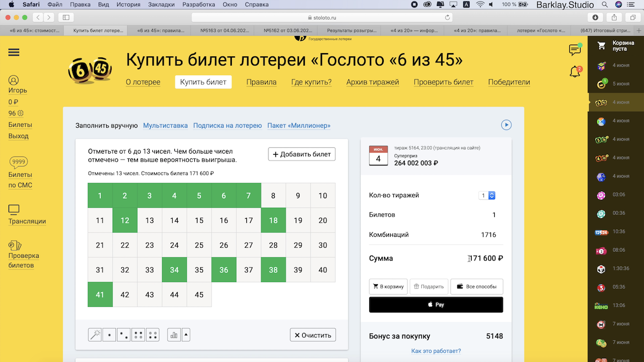Toggle Safari sidebar button
644x362 pixels.
(67, 17)
